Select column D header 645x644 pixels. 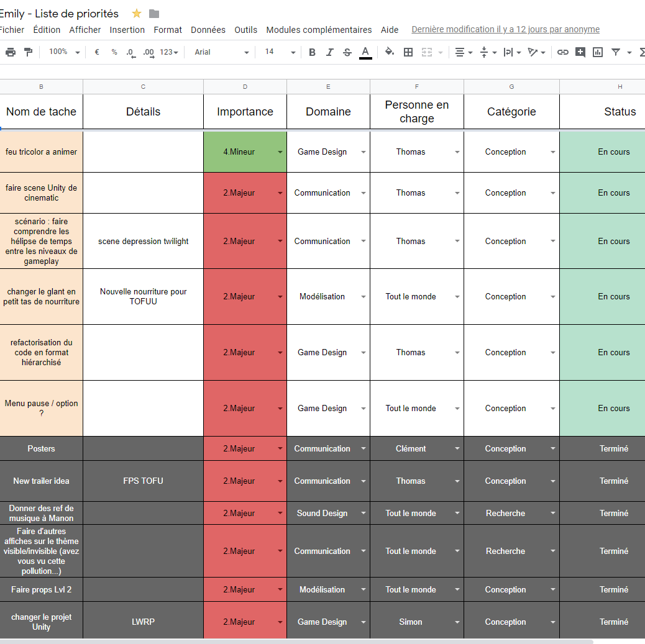tap(245, 87)
